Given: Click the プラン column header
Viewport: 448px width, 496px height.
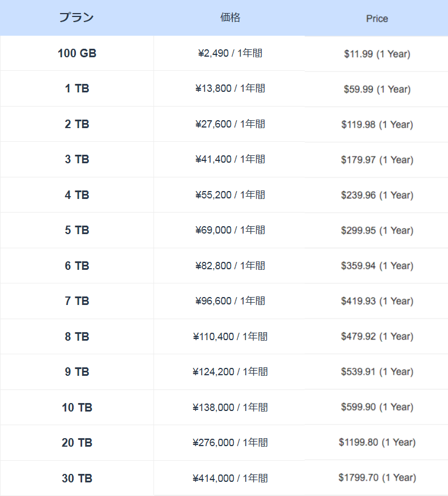Looking at the screenshot, I should (76, 18).
